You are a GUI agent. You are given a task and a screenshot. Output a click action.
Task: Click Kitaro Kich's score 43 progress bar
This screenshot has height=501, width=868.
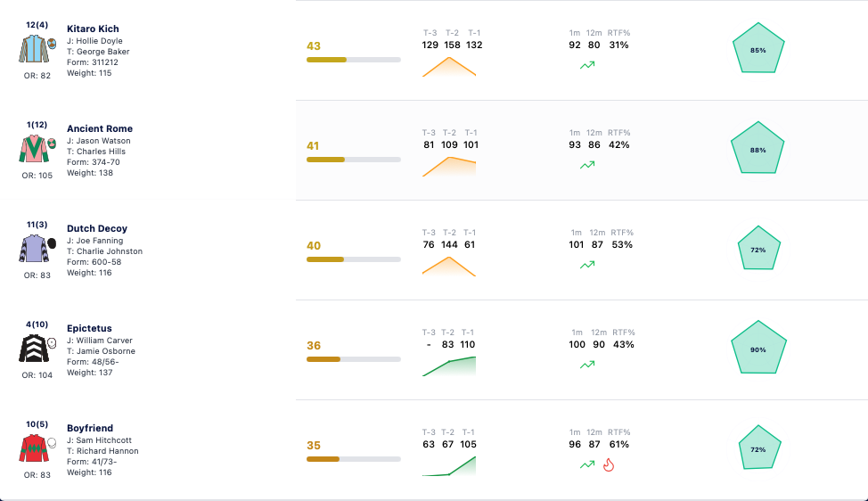click(354, 60)
